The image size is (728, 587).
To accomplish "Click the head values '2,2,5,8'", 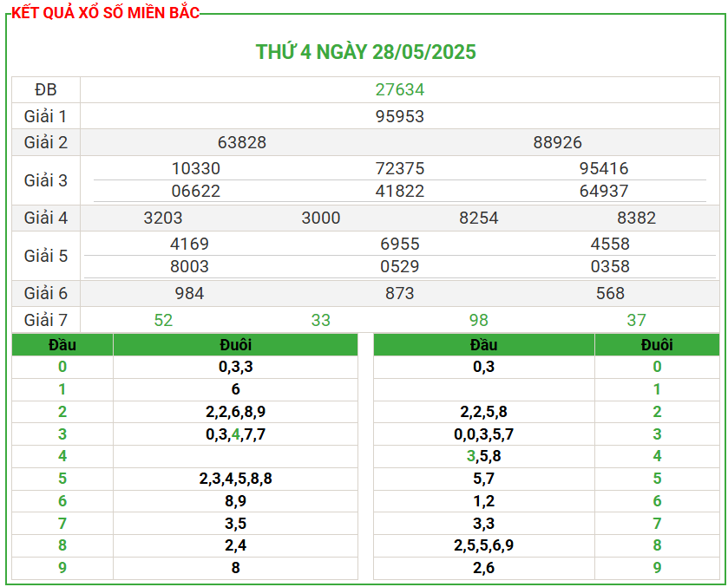I will pyautogui.click(x=484, y=412).
